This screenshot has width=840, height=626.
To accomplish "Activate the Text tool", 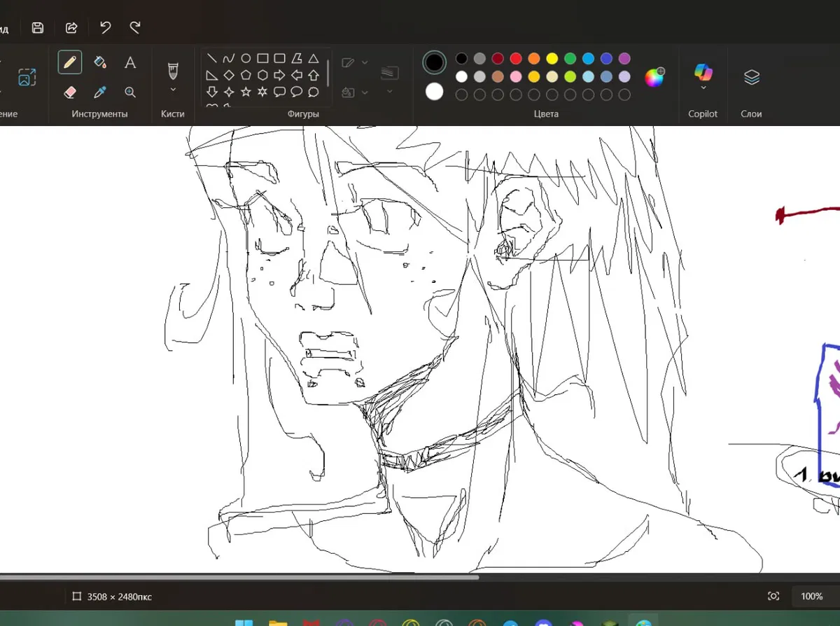I will pos(130,62).
